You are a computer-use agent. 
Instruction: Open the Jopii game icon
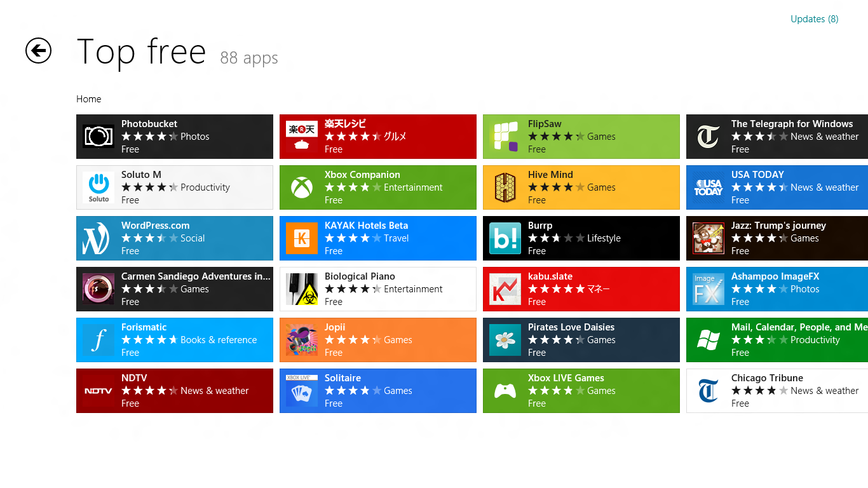click(x=302, y=340)
